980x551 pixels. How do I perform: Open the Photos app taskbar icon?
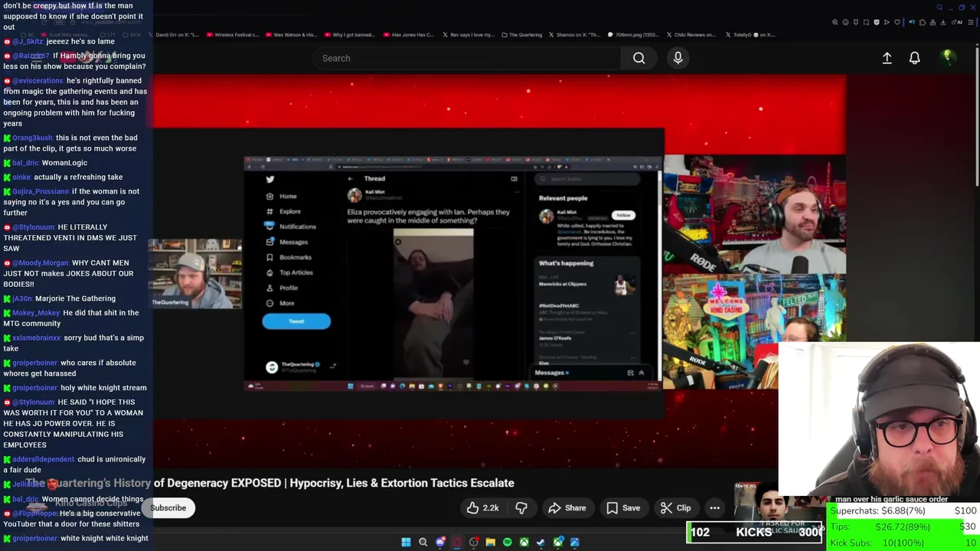tap(574, 543)
